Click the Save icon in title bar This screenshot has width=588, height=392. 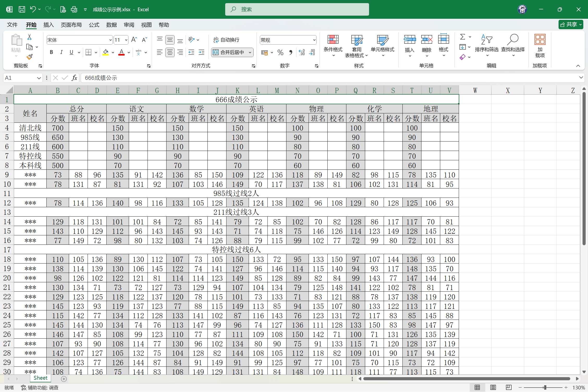[x=22, y=9]
